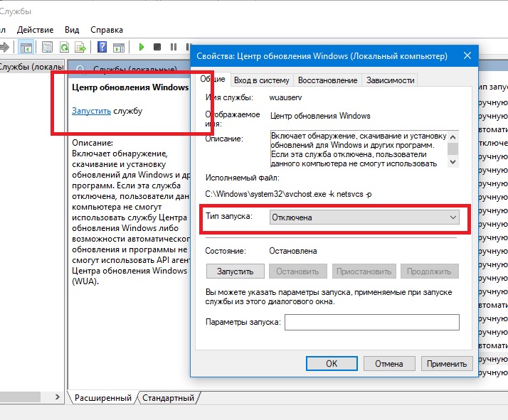Click the wuauserv service name text

(285, 98)
